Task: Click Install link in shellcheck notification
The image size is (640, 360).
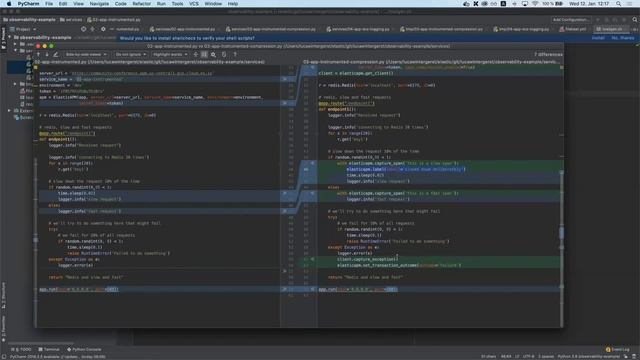Action: (598, 38)
